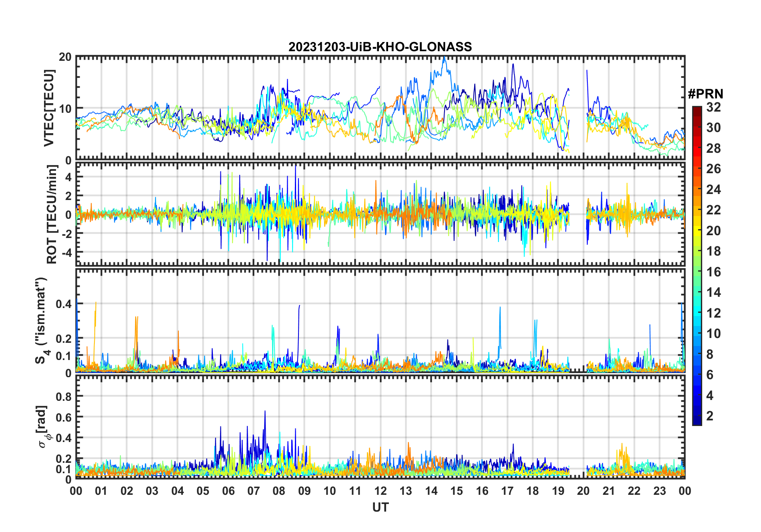
Task: Click x-axis hour label 23
Action: [x=659, y=491]
